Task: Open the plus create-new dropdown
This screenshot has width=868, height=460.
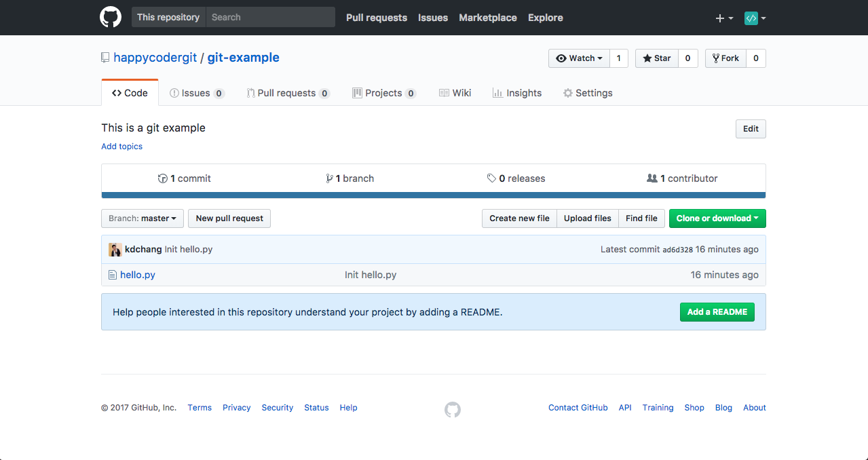Action: point(724,18)
